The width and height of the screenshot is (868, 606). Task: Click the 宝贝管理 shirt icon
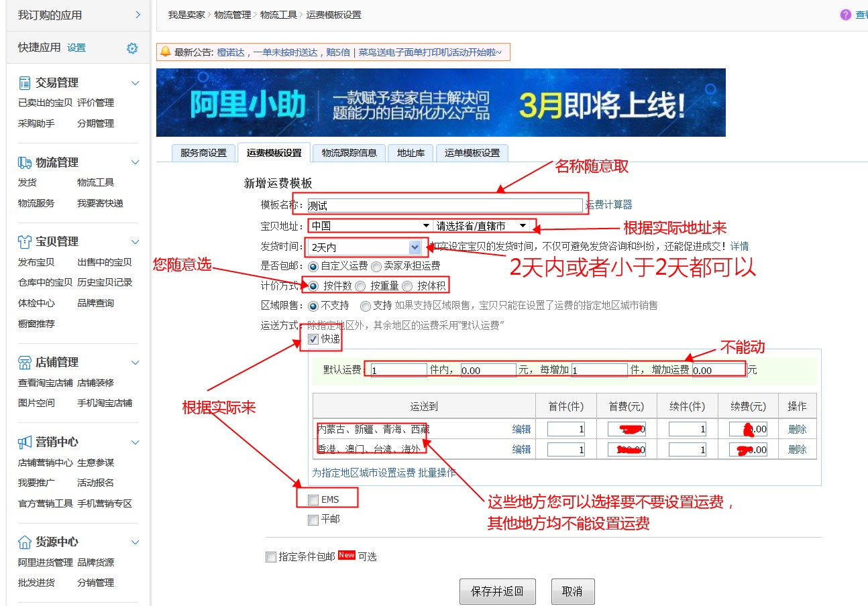point(25,242)
